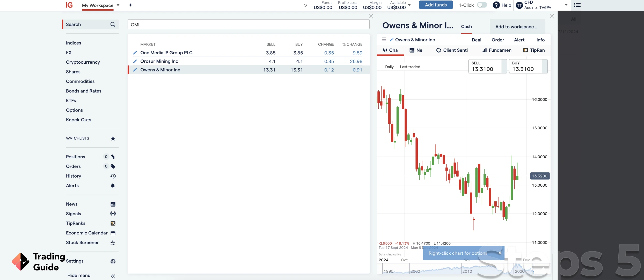The width and height of the screenshot is (644, 280).
Task: Click the 13.3200 price marker on chart
Action: [x=540, y=176]
